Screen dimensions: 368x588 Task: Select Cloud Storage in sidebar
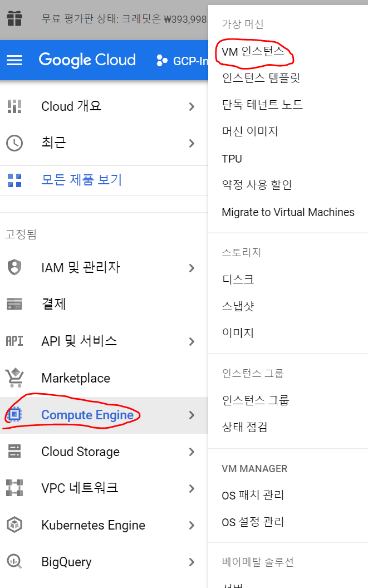tap(104, 452)
